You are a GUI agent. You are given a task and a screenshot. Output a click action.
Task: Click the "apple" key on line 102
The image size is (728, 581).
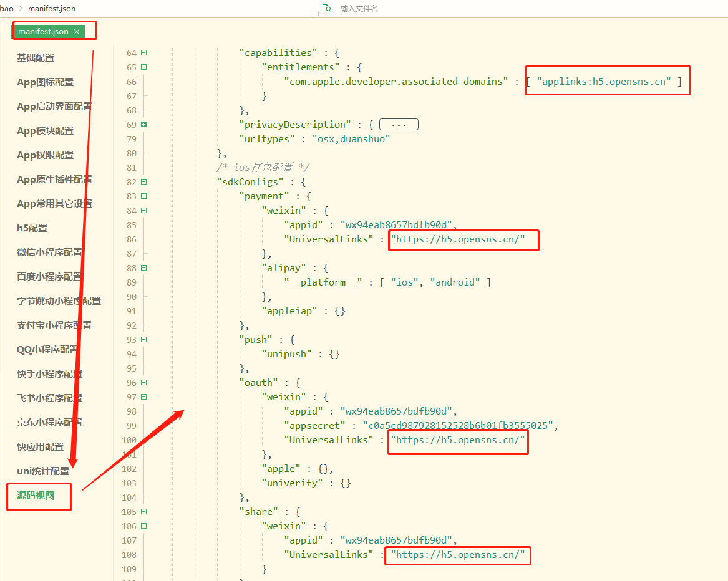tap(281, 469)
